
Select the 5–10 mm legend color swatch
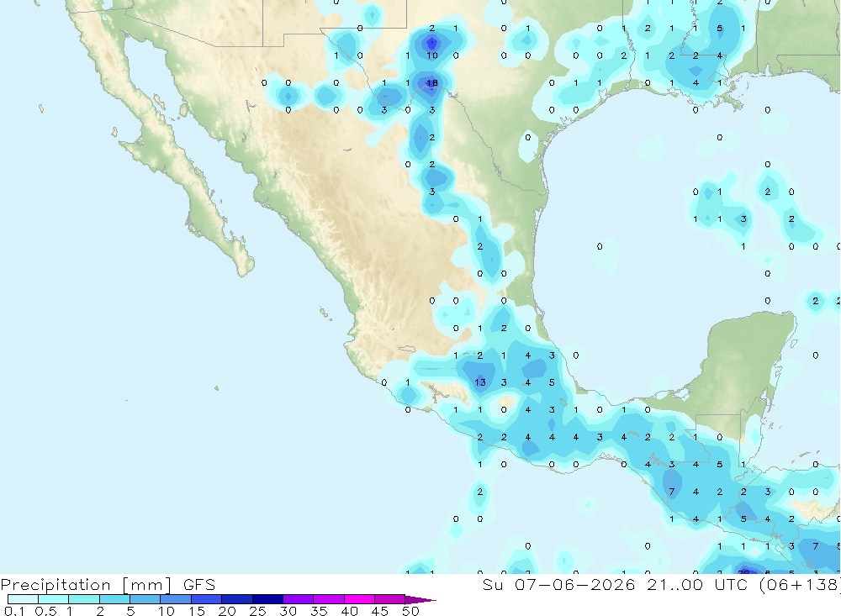coord(145,599)
